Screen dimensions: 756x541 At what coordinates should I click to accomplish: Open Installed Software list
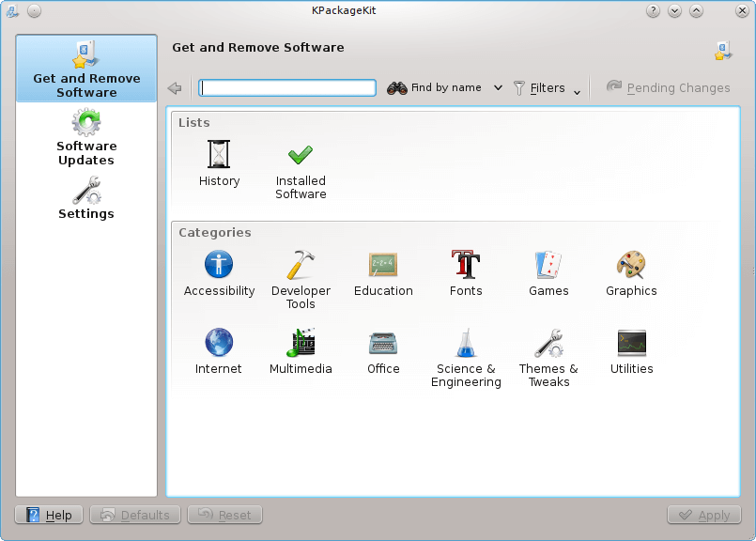pos(301,156)
